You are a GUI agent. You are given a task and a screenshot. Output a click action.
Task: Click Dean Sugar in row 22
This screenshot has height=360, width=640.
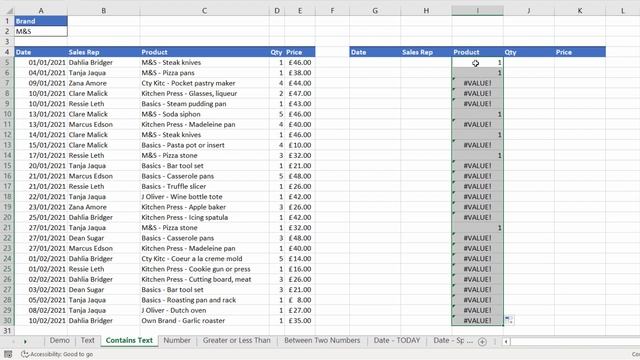pyautogui.click(x=104, y=238)
